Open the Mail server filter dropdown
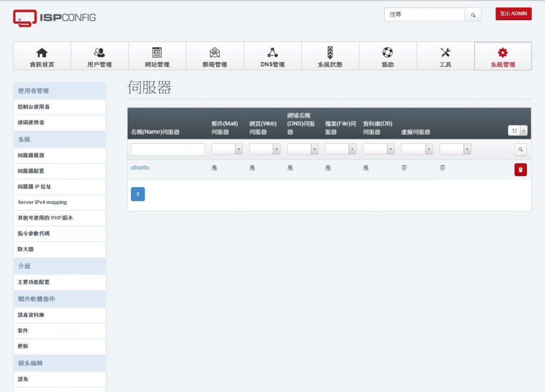The height and width of the screenshot is (392, 545). pyautogui.click(x=227, y=149)
